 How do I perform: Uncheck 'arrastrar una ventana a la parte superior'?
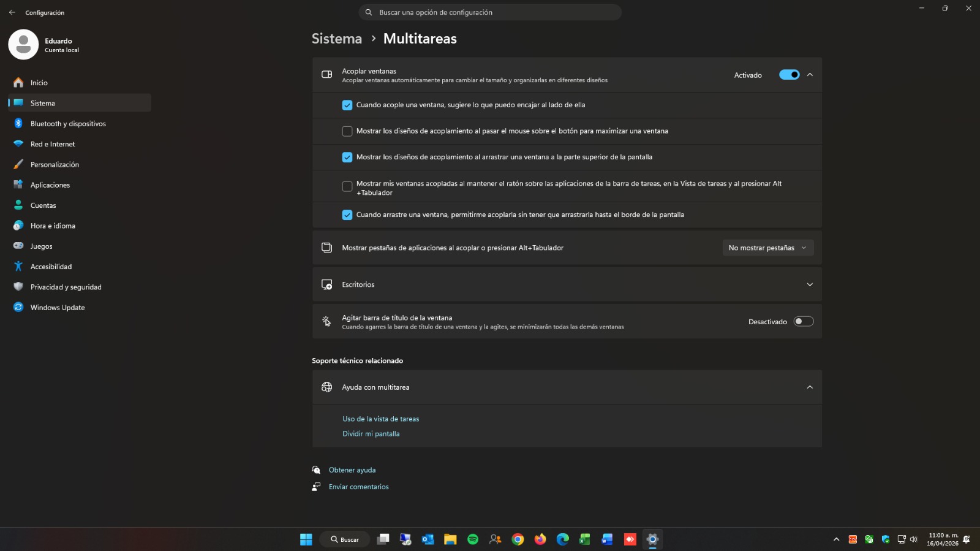pos(347,158)
